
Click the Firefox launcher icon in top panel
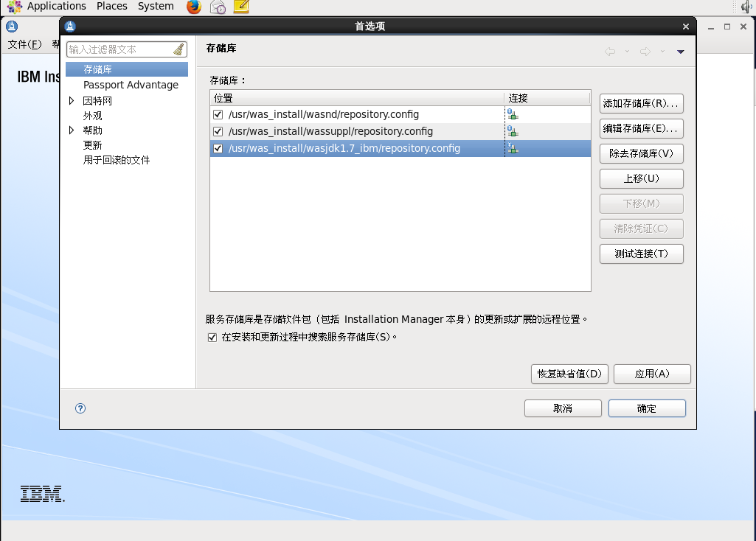click(x=194, y=7)
